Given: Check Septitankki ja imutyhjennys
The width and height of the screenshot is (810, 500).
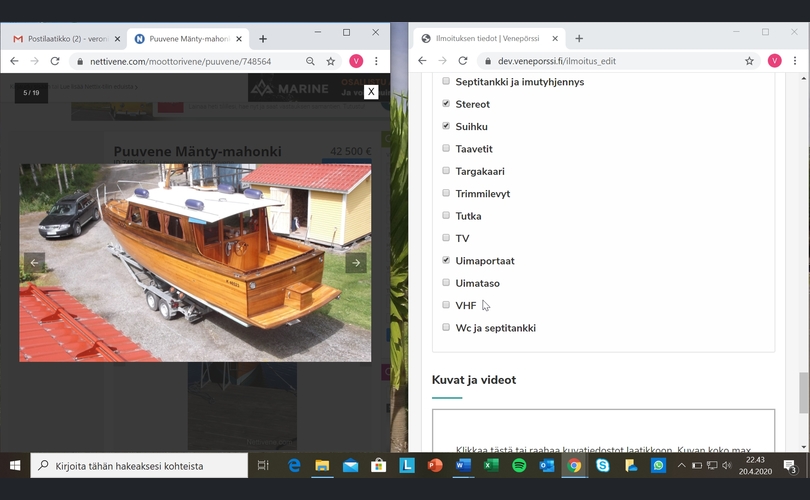Looking at the screenshot, I should (x=446, y=81).
